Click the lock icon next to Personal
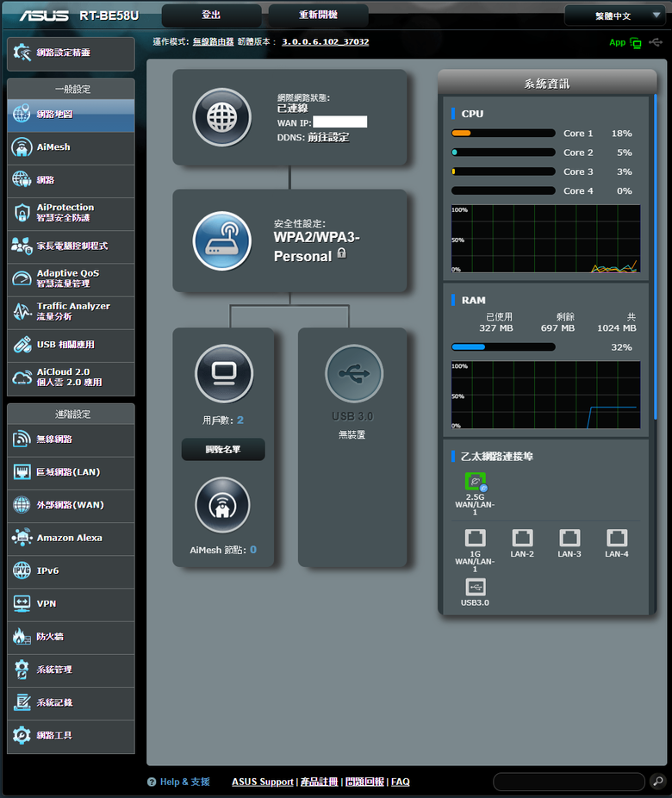This screenshot has height=798, width=672. pyautogui.click(x=342, y=253)
